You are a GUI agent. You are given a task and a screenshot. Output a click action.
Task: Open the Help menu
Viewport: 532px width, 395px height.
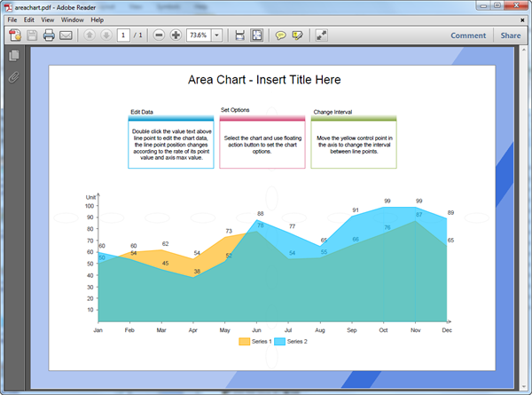pyautogui.click(x=97, y=19)
